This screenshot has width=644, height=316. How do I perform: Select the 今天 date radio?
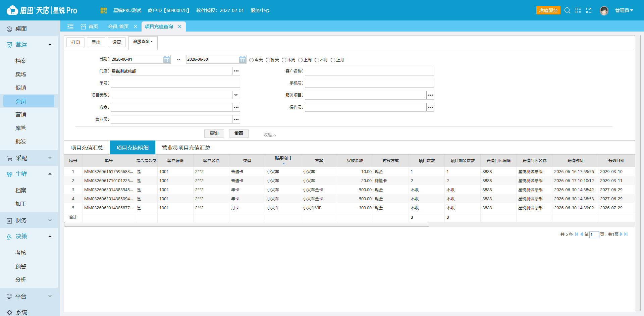pyautogui.click(x=251, y=60)
